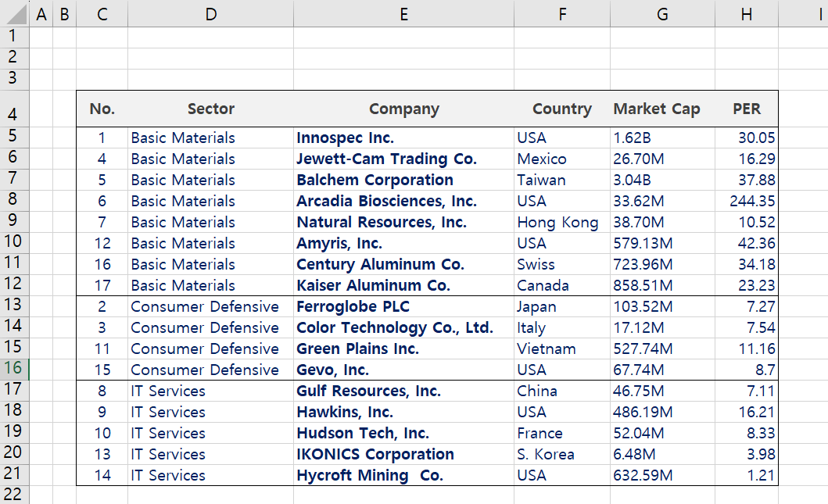
Task: Select column C header
Action: 102,14
